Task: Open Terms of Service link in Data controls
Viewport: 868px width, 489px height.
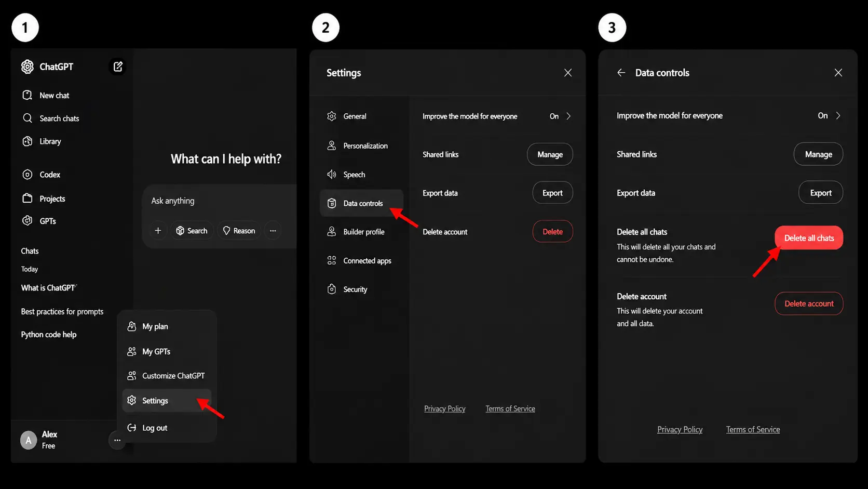Action: [x=753, y=430]
